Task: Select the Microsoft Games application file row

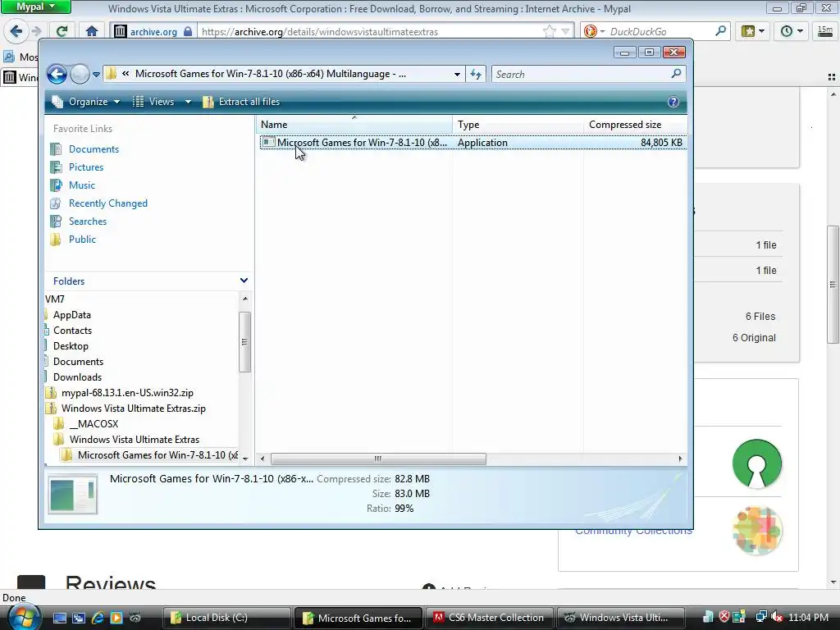Action: [473, 143]
